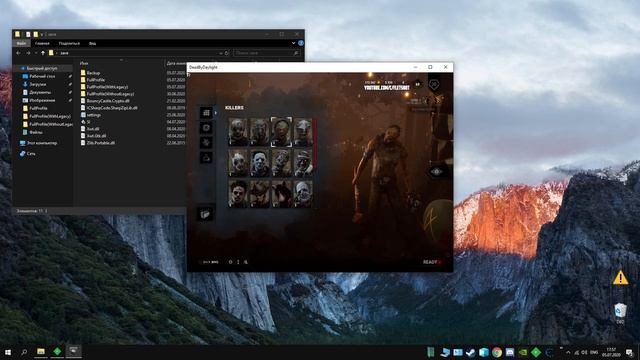Viewport: 640px width, 360px height.
Task: Select third killer portrait in middle row
Action: pyautogui.click(x=282, y=163)
